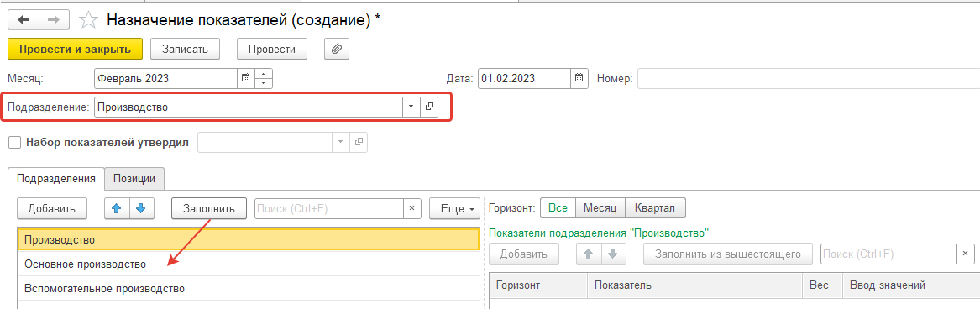Switch to the Подразделения tab
The width and height of the screenshot is (980, 309).
[56, 178]
